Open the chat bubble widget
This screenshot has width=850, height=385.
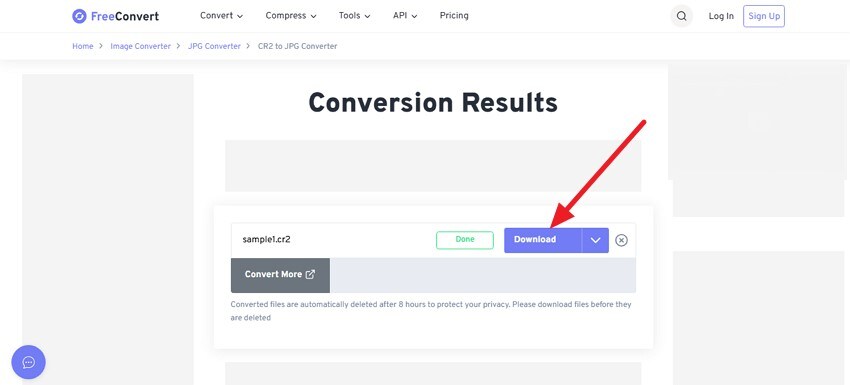pos(28,362)
